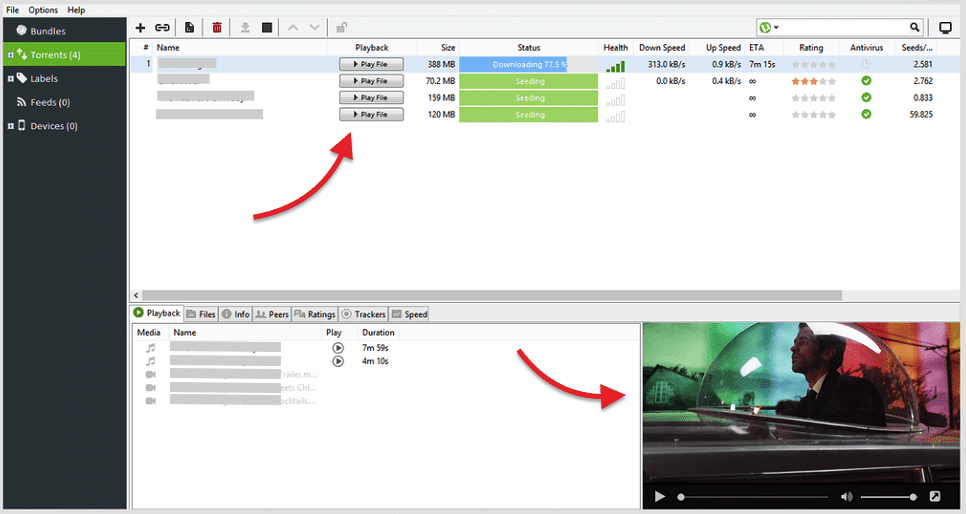Click the play button in video player
966x514 pixels.
pos(660,496)
